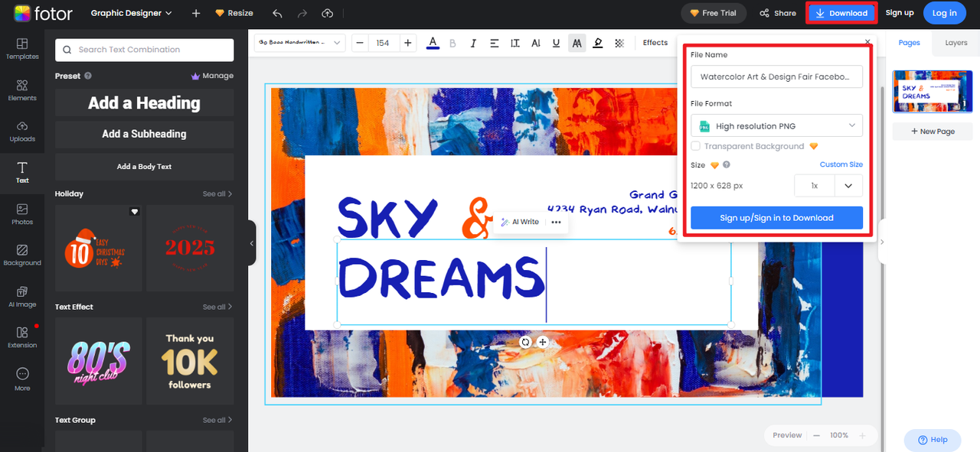The image size is (980, 452).
Task: Redo the last action
Action: [x=302, y=13]
